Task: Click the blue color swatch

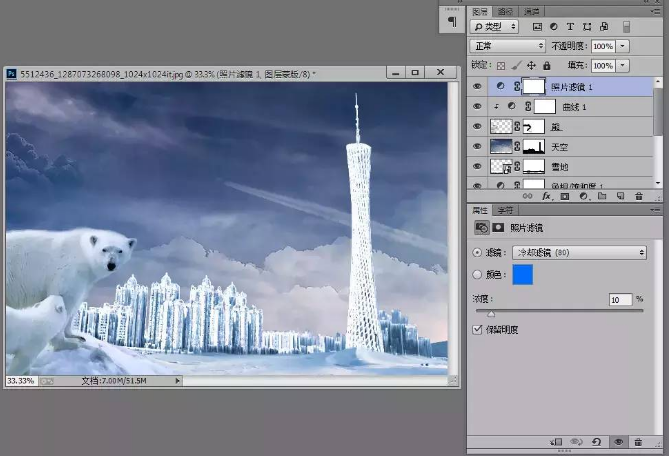Action: [x=523, y=276]
